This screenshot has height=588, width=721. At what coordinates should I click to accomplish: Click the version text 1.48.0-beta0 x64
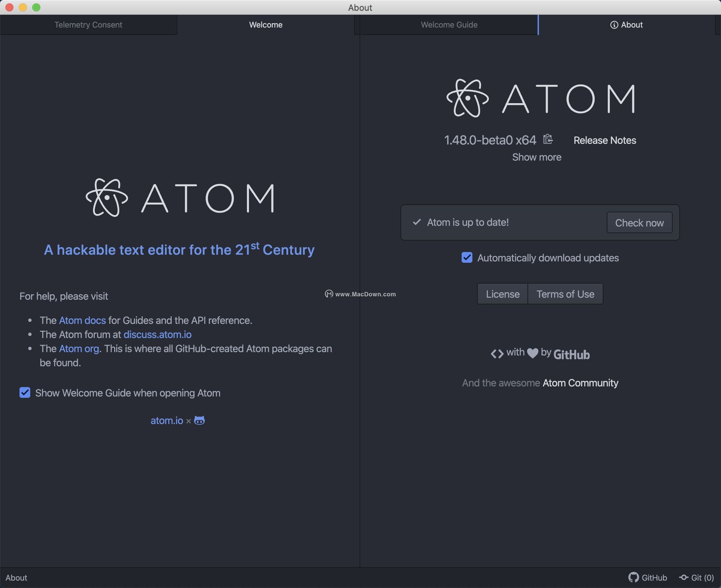pyautogui.click(x=490, y=140)
